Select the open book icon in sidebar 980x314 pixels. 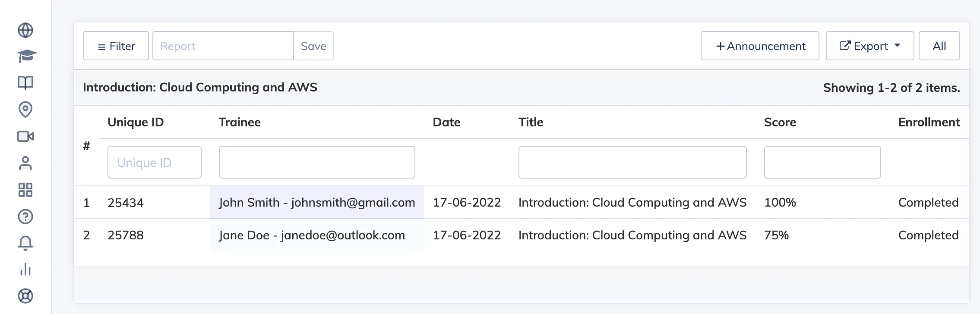(25, 82)
